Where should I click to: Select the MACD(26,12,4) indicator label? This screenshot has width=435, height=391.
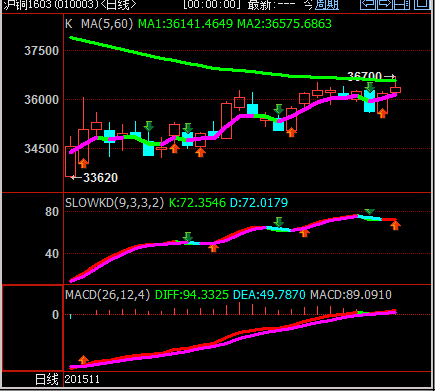click(107, 295)
